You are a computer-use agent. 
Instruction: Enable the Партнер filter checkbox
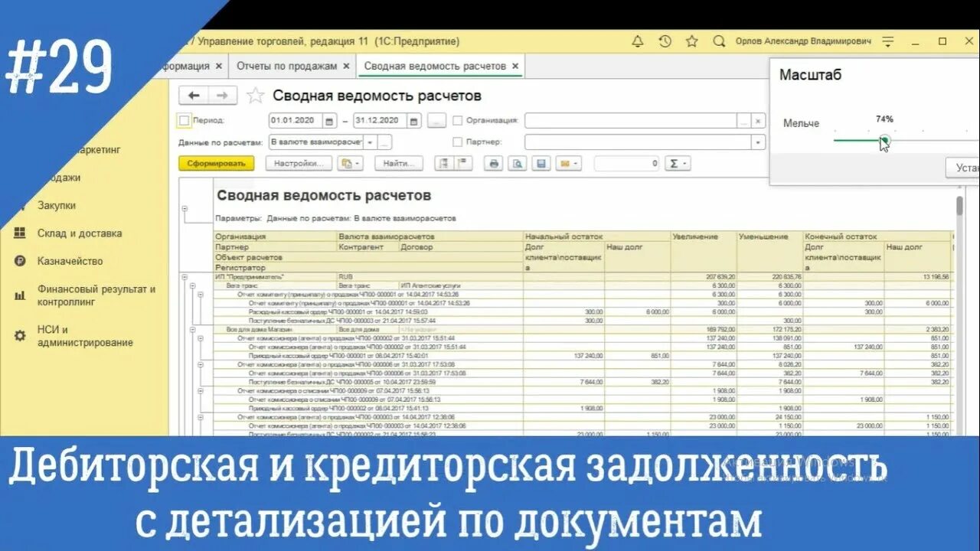click(458, 142)
